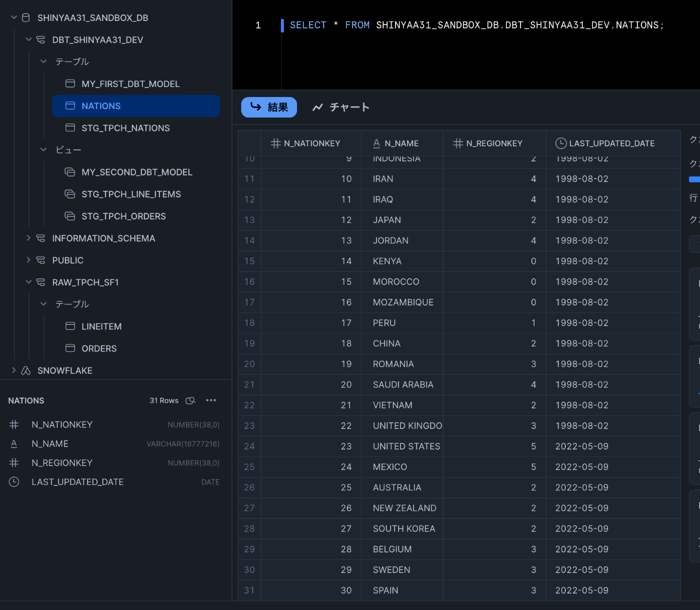The image size is (700, 610).
Task: Select NATIONS table in the object tree
Action: pos(136,105)
